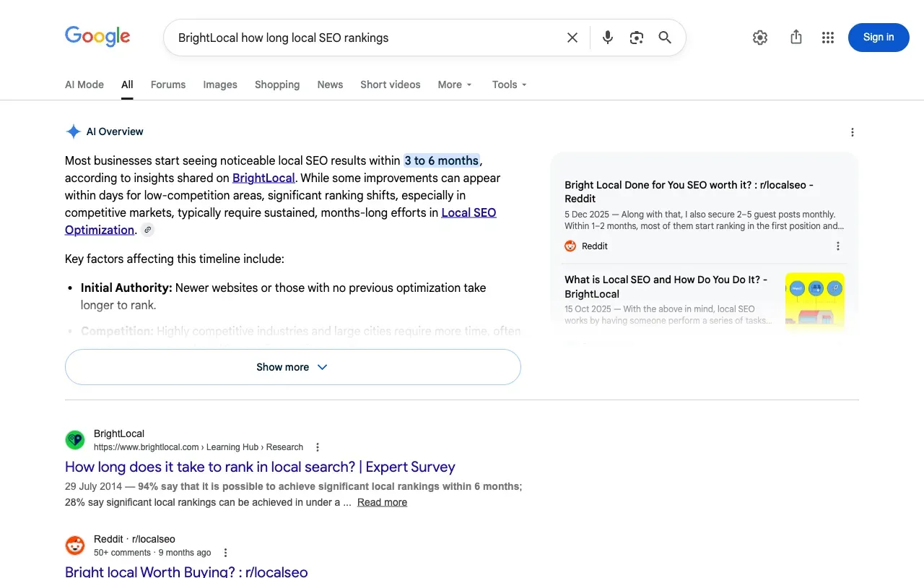Viewport: 924px width, 578px height.
Task: Switch to Short videos tab
Action: tap(391, 85)
